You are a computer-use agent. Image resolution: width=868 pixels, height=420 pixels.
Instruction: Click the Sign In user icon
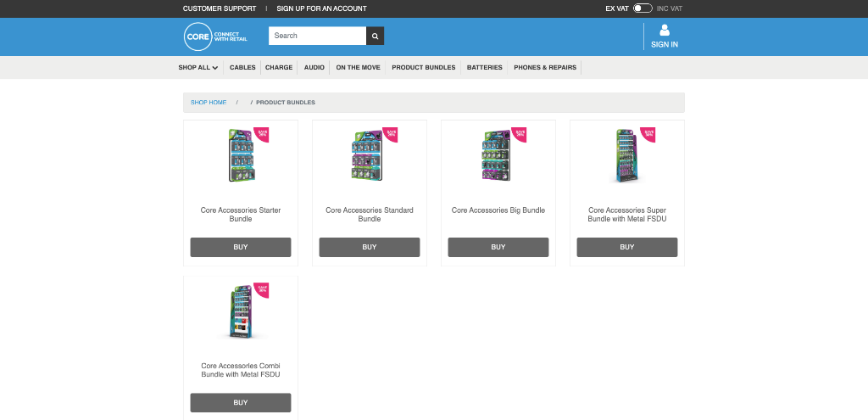click(x=665, y=30)
